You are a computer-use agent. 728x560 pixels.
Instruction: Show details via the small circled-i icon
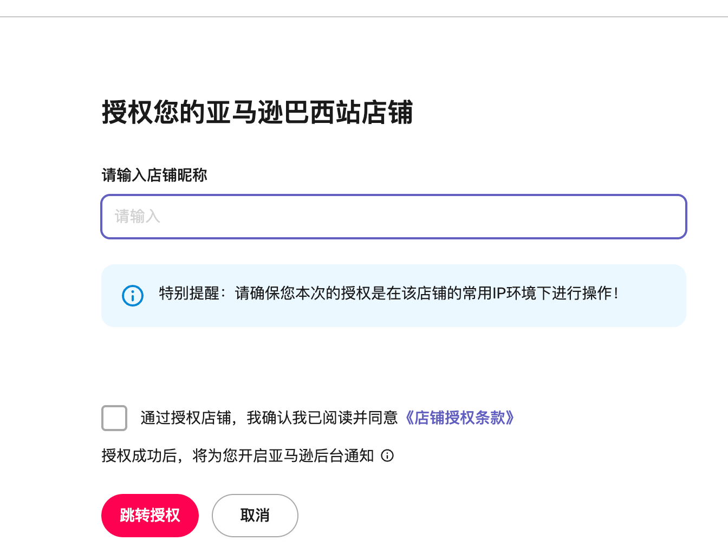click(x=387, y=455)
